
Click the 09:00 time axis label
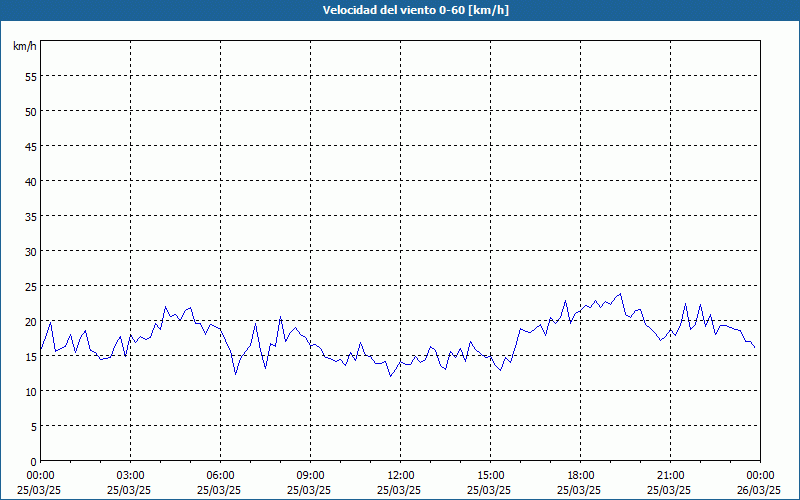click(310, 476)
